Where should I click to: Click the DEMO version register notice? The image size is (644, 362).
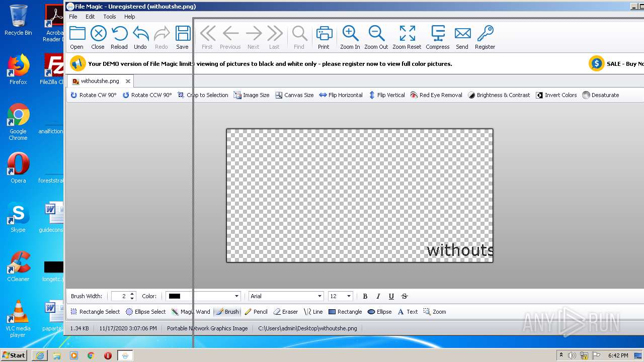tap(270, 64)
